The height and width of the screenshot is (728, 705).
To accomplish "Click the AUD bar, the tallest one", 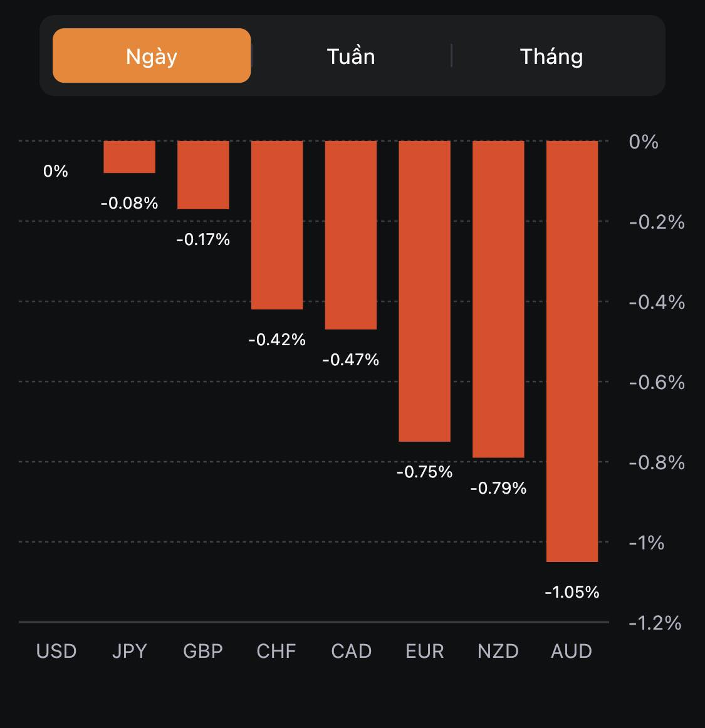I will click(x=572, y=351).
